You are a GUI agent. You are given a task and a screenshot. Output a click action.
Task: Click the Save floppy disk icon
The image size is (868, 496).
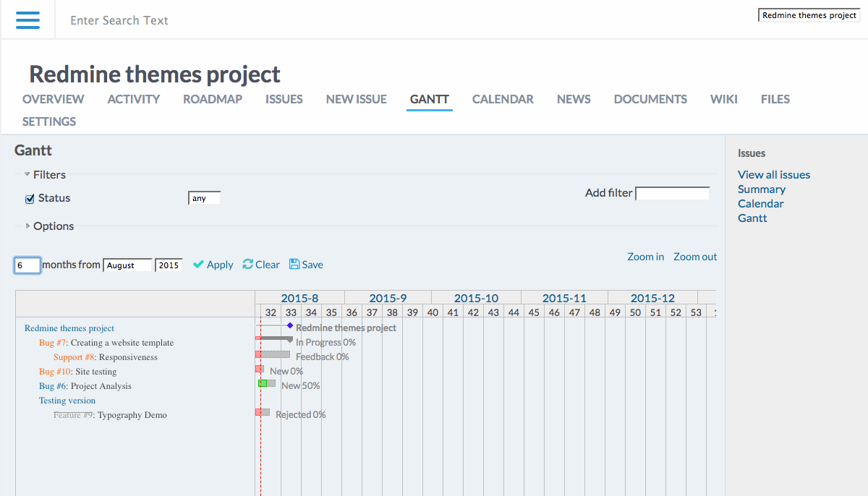click(x=294, y=265)
